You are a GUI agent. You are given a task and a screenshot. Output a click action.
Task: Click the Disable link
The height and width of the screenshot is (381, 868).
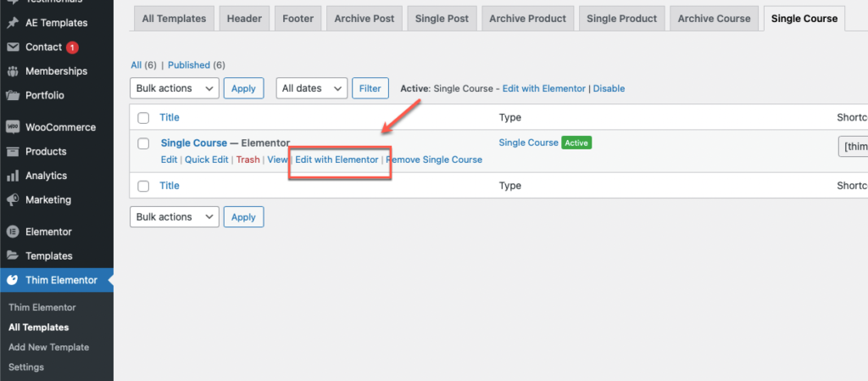pos(609,88)
